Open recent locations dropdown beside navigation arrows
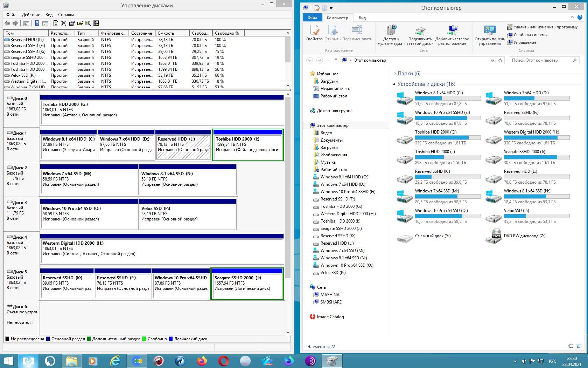This screenshot has width=588, height=368. pos(328,60)
